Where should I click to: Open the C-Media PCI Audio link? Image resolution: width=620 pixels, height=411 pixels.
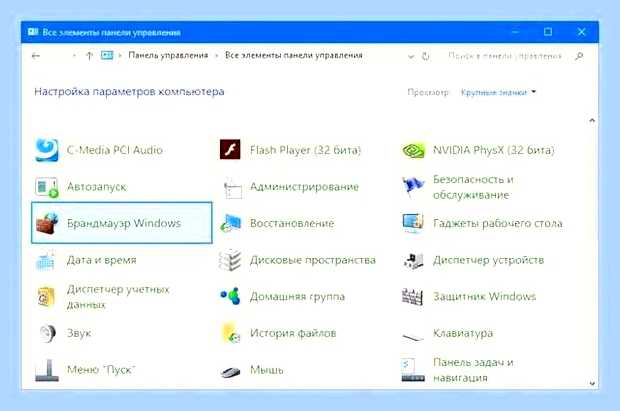115,150
